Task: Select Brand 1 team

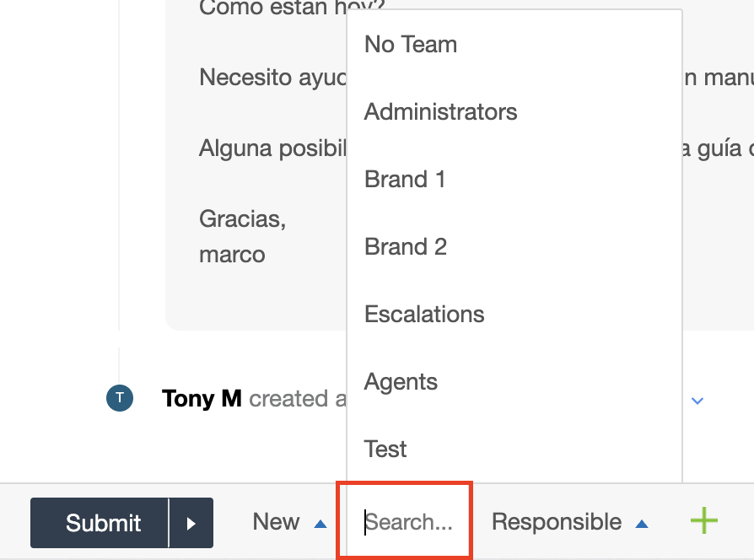Action: tap(405, 180)
